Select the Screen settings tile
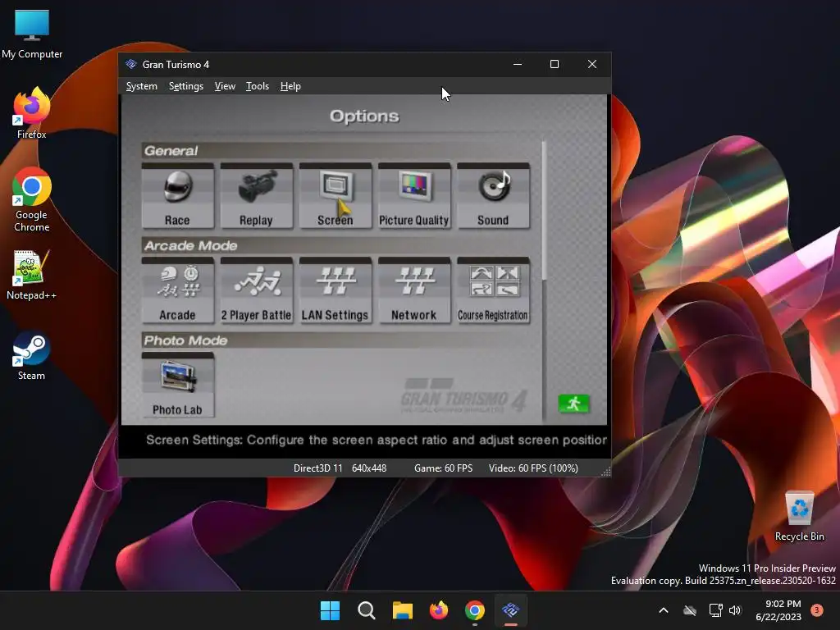Viewport: 840px width, 630px height. pos(336,196)
